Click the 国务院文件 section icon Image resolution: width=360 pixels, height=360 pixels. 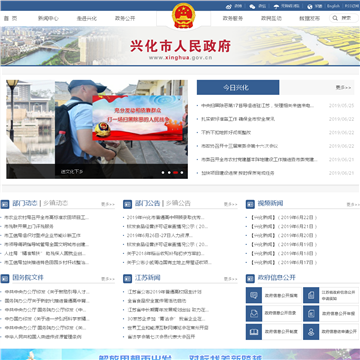(5, 278)
